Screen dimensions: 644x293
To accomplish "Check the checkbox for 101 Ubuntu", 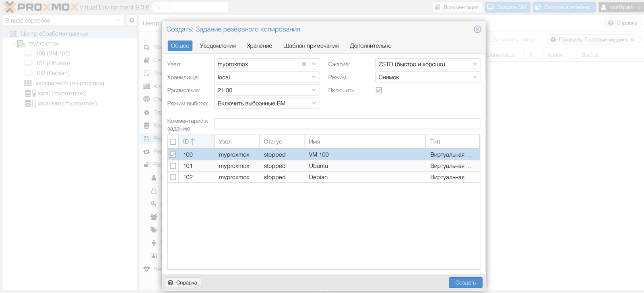I will pos(173,166).
